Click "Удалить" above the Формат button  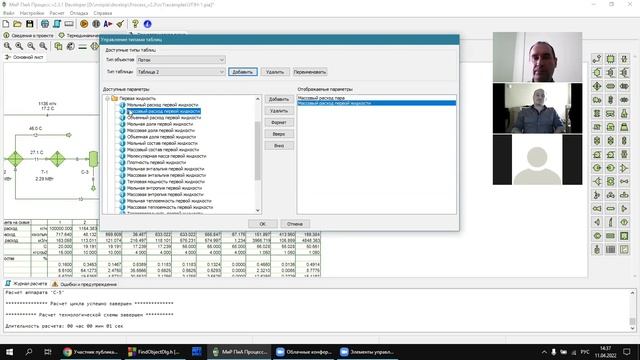point(279,111)
